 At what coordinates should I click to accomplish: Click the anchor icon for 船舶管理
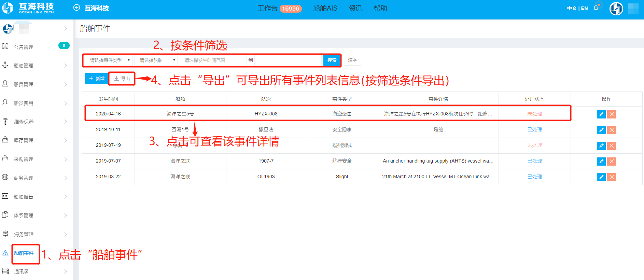(x=5, y=65)
